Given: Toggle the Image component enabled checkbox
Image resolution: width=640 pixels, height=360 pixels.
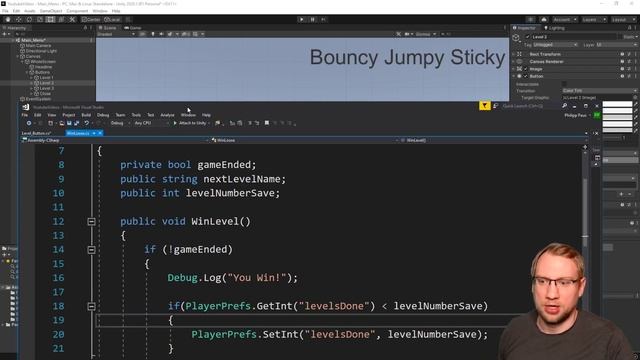Looking at the screenshot, I should tap(526, 69).
